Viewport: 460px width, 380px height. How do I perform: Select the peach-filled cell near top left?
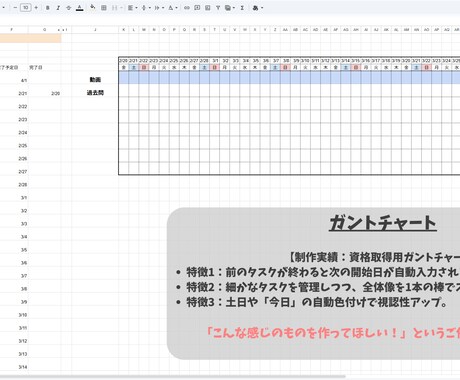[x=31, y=38]
